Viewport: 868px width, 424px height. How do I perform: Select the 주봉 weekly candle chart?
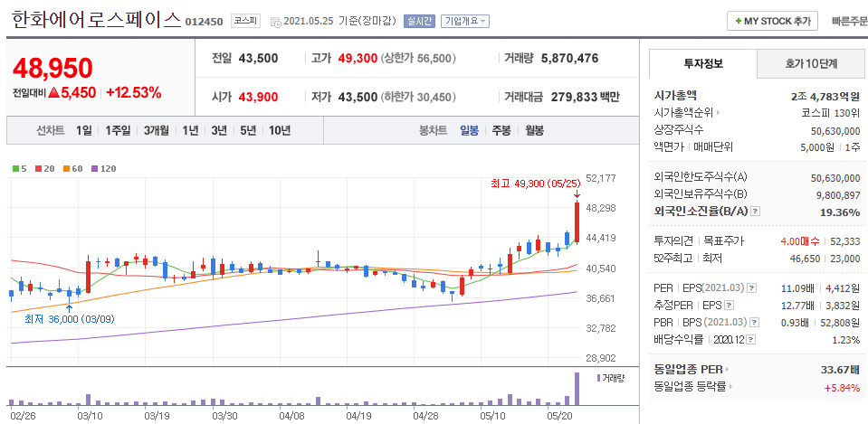click(501, 131)
